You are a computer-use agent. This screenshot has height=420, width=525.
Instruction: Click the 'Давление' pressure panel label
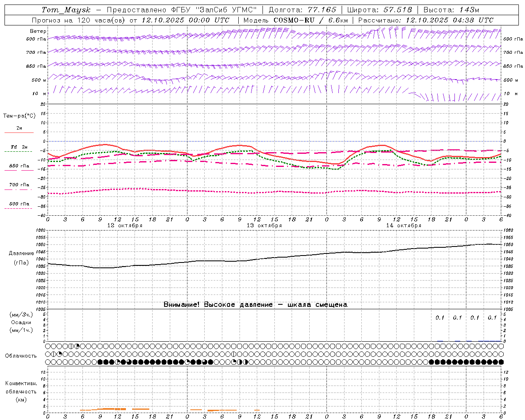pos(21,253)
